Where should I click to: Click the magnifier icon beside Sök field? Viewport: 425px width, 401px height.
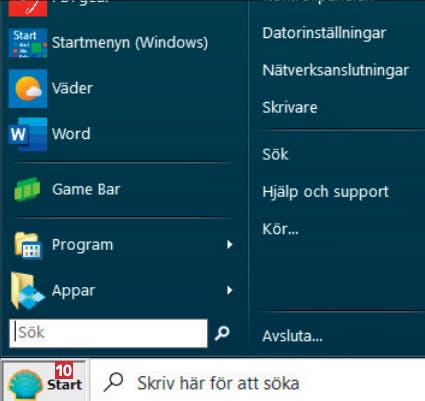click(x=222, y=333)
